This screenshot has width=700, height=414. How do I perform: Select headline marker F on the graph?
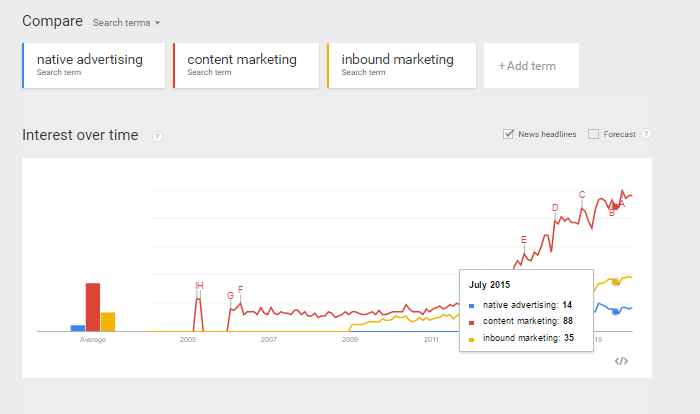point(240,290)
